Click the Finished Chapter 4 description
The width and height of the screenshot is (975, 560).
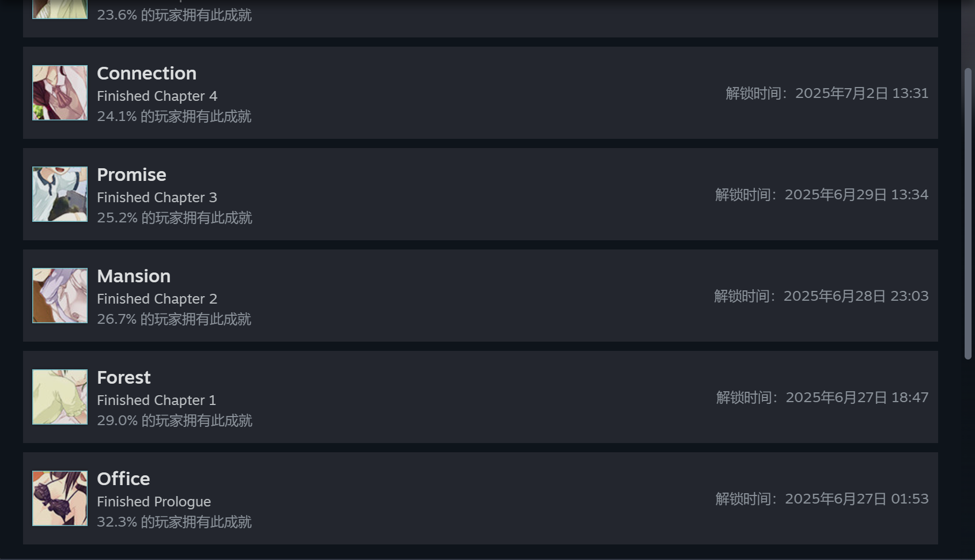(157, 96)
